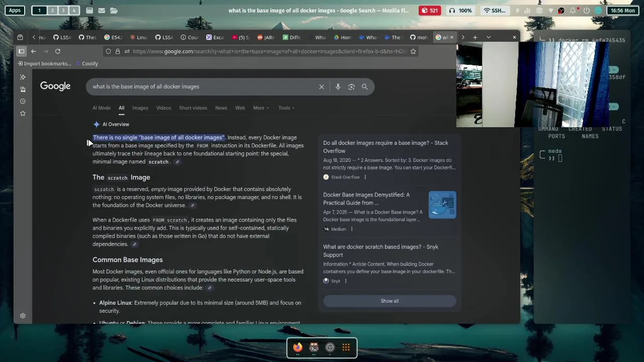Select the Web search tab
The height and width of the screenshot is (362, 644).
(x=240, y=108)
